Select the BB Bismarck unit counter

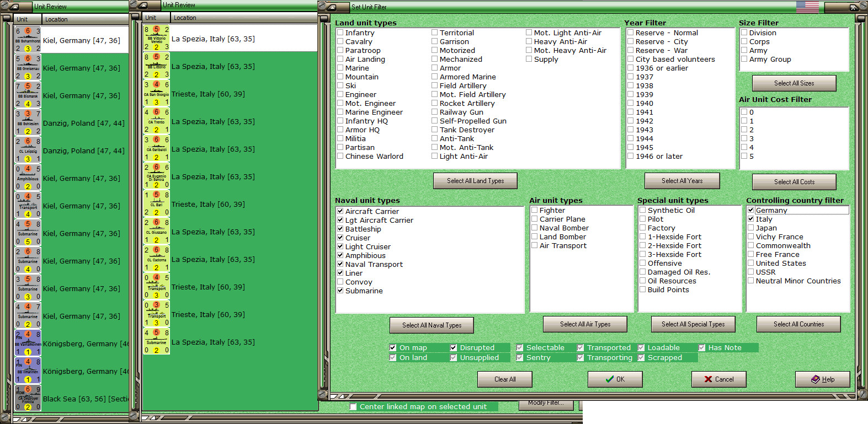coord(28,95)
